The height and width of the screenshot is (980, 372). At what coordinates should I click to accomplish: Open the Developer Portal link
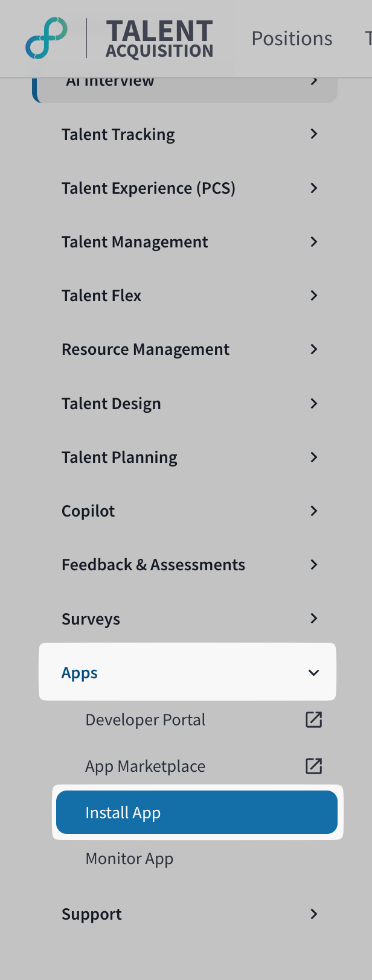point(145,719)
